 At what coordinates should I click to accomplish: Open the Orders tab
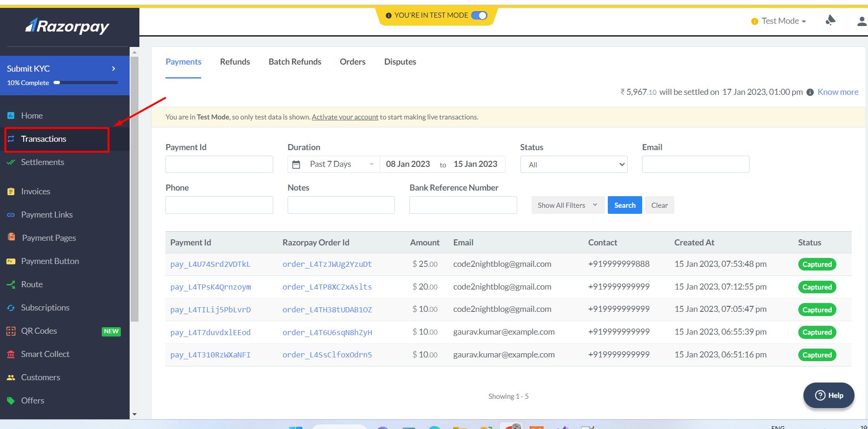click(x=353, y=62)
